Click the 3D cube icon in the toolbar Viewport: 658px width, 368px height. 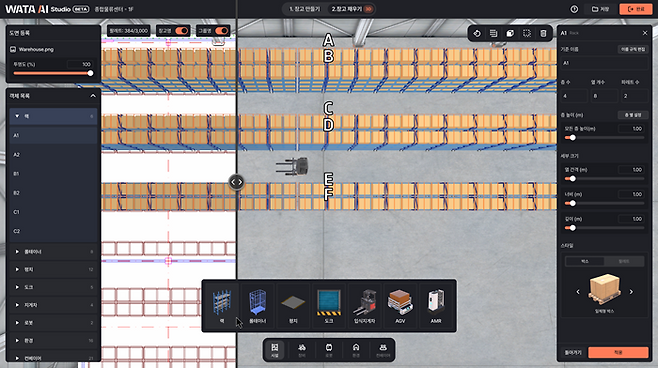pyautogui.click(x=510, y=33)
